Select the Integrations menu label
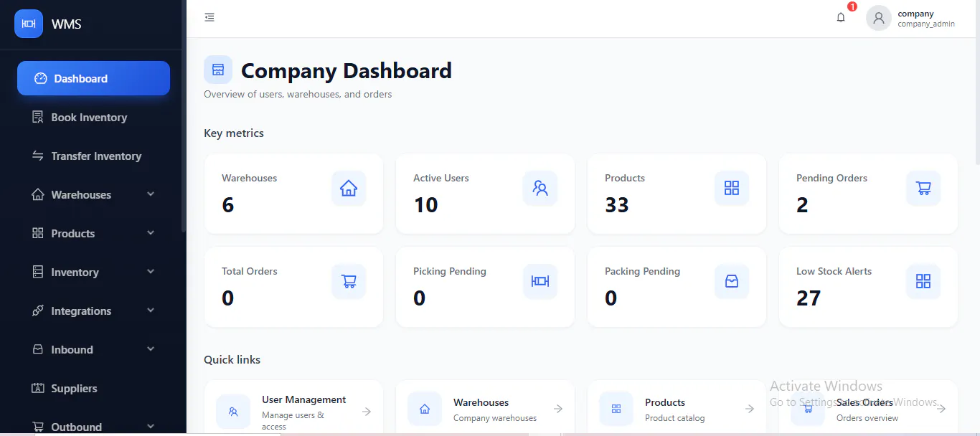 (81, 311)
